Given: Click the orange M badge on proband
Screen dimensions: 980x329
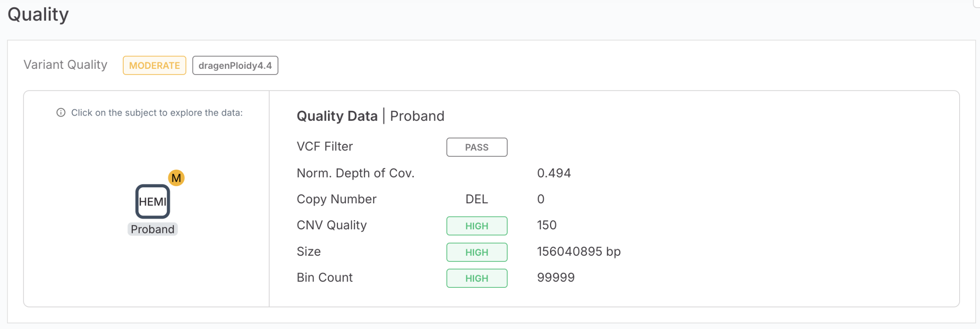Looking at the screenshot, I should (176, 178).
